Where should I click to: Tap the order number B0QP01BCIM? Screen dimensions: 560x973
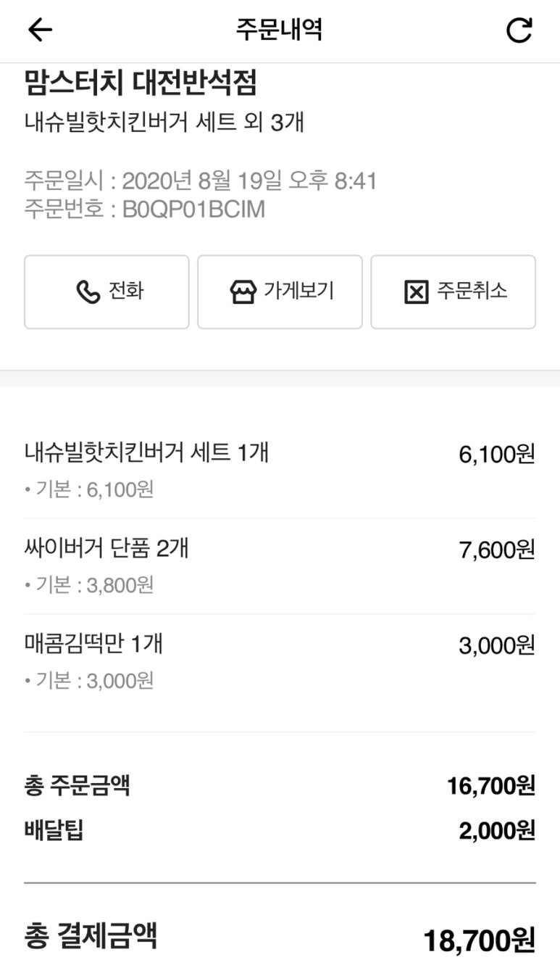193,210
